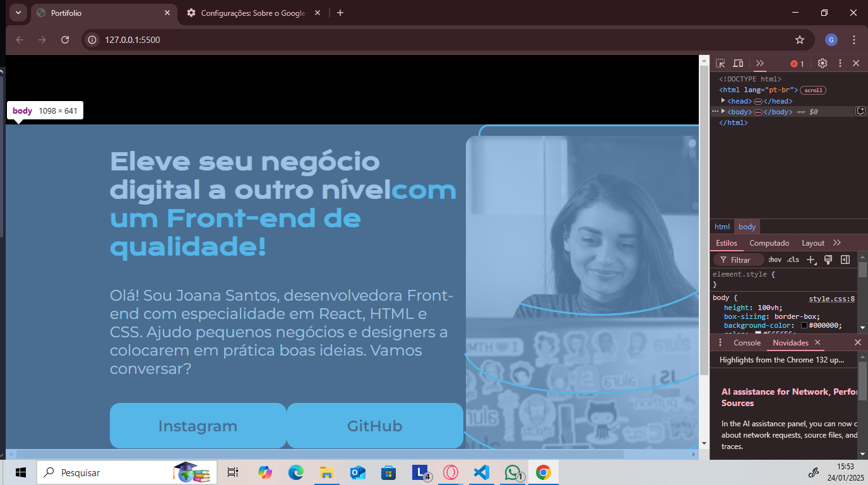Show more styles sidebar tabs chevron
Screen dimensions: 868x485
click(837, 243)
